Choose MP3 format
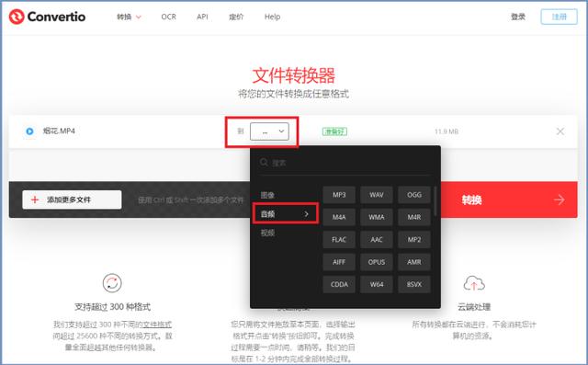The image size is (588, 365). 339,195
